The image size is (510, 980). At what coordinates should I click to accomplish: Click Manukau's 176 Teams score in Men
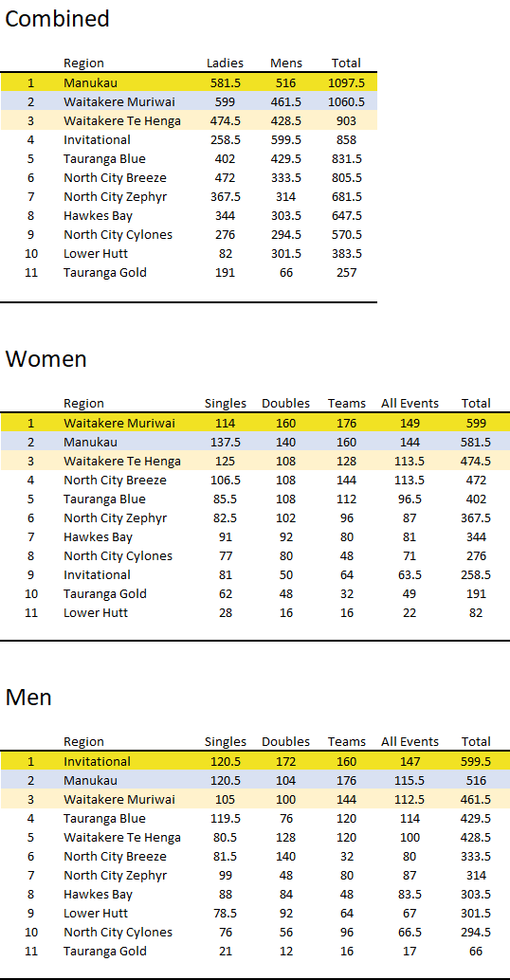(x=347, y=781)
